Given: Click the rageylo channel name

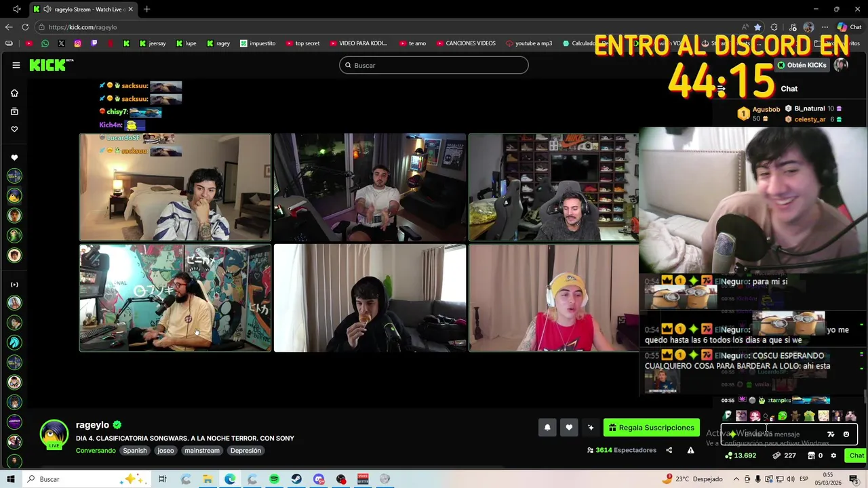Looking at the screenshot, I should (92, 425).
